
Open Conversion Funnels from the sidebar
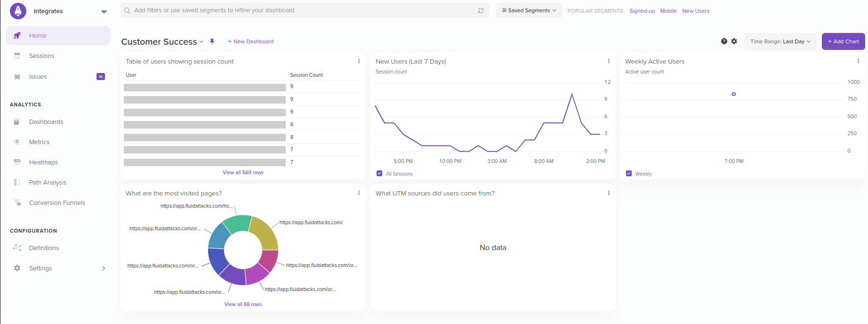point(57,203)
